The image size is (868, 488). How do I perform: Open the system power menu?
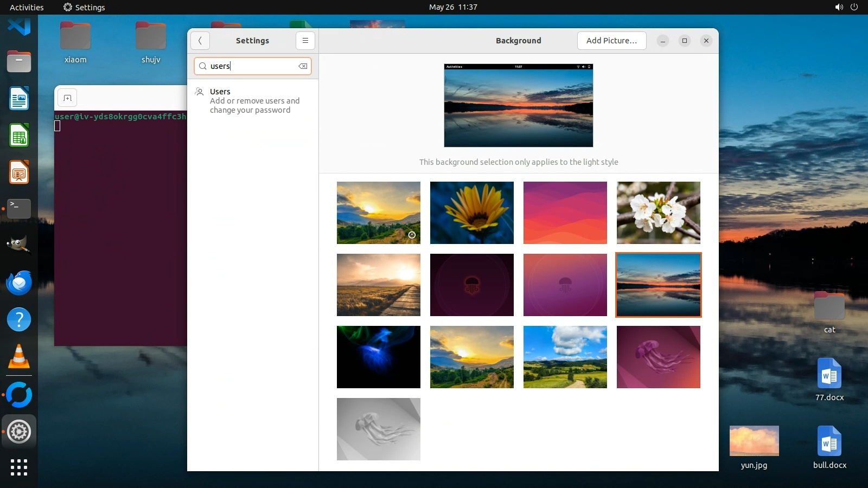[854, 7]
